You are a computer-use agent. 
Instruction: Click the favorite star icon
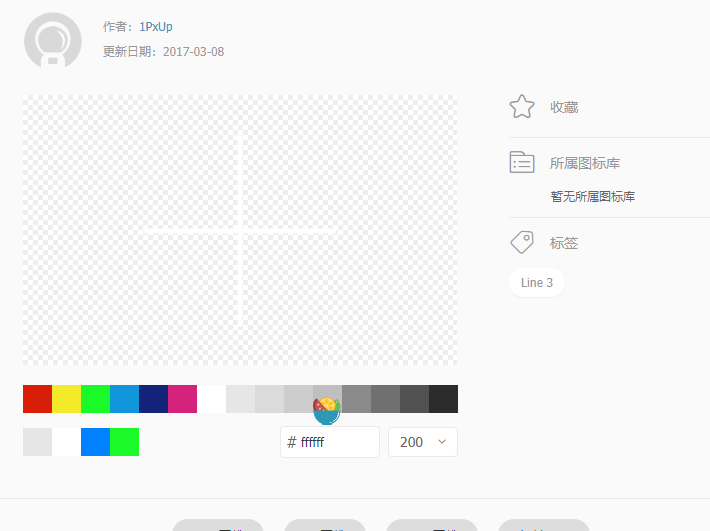(x=522, y=107)
